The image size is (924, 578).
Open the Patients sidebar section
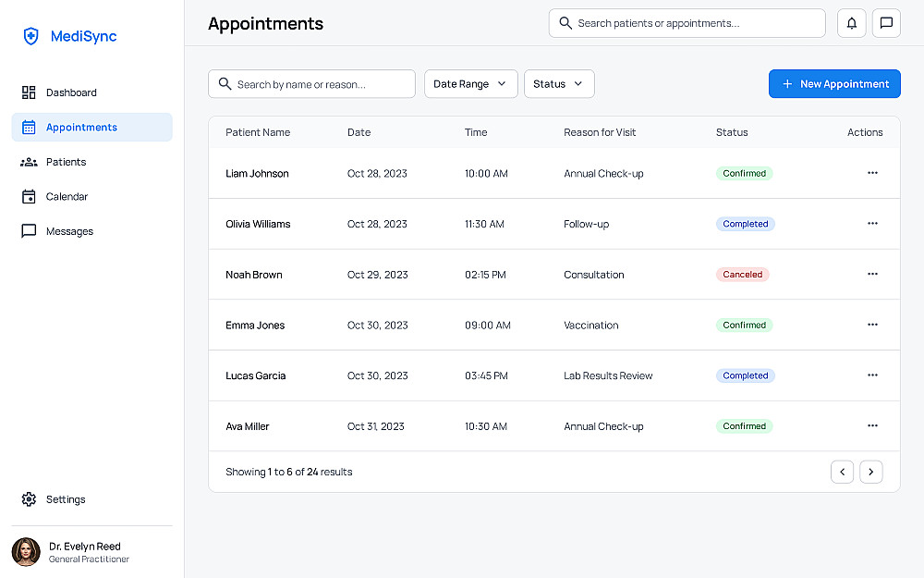point(66,162)
